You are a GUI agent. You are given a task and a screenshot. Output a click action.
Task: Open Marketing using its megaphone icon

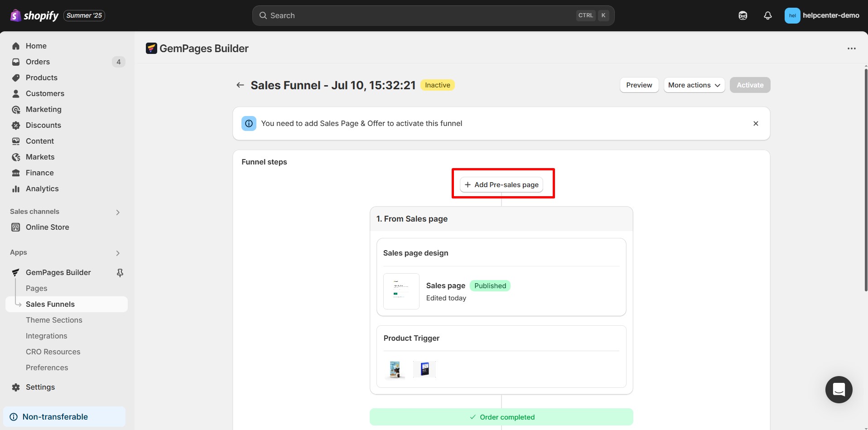(16, 109)
